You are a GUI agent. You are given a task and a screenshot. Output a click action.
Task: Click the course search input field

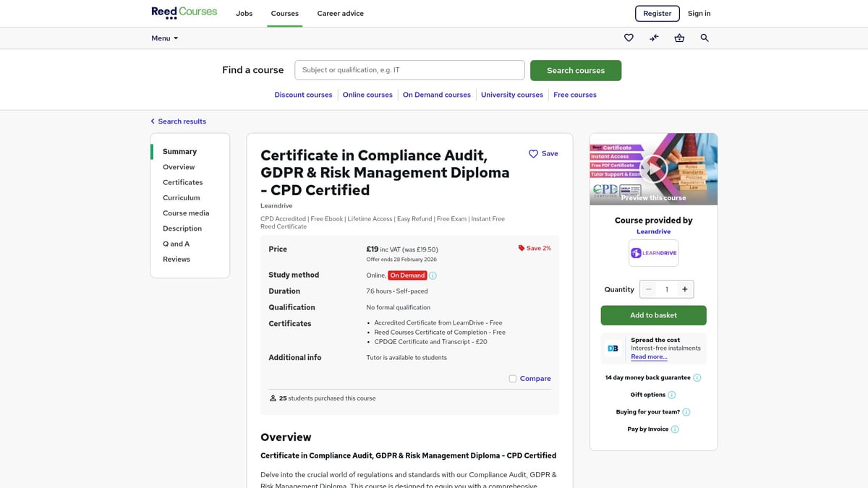point(409,69)
